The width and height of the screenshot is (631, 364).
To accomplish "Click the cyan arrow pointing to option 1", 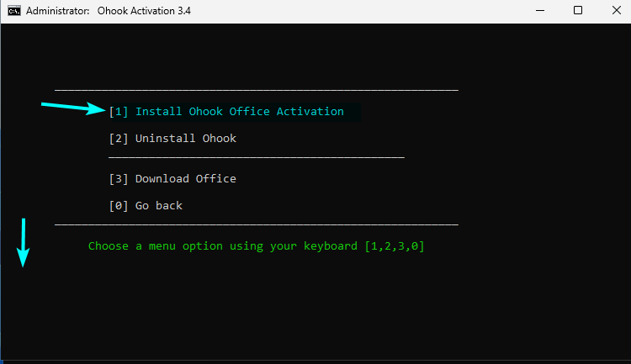I will (73, 108).
